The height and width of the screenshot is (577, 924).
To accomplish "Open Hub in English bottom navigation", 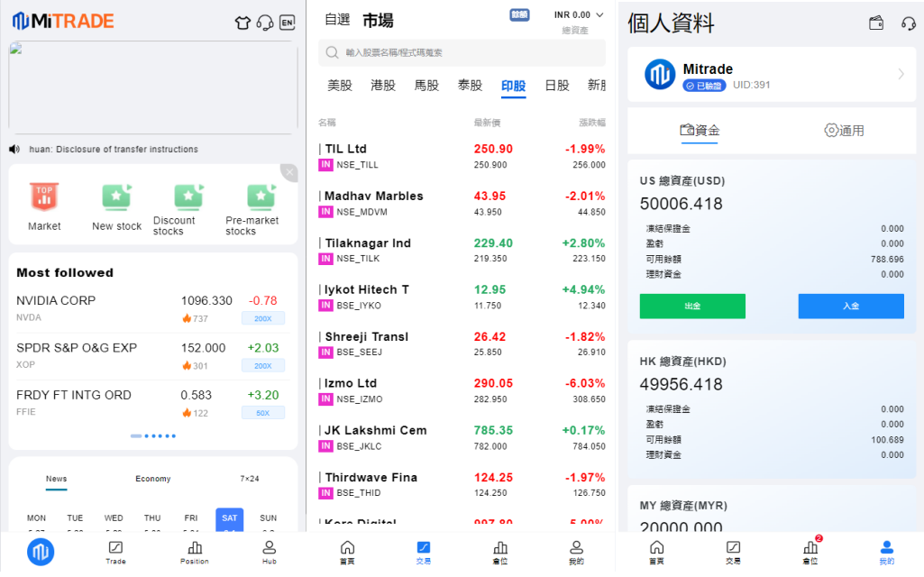I will 270,553.
